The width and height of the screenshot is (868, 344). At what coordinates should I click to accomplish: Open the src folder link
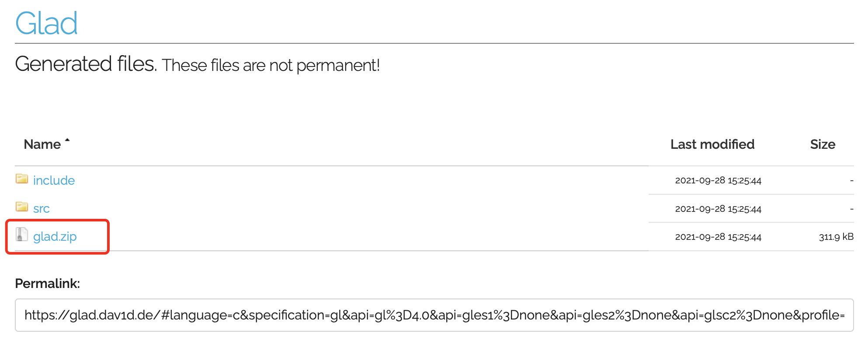[42, 209]
